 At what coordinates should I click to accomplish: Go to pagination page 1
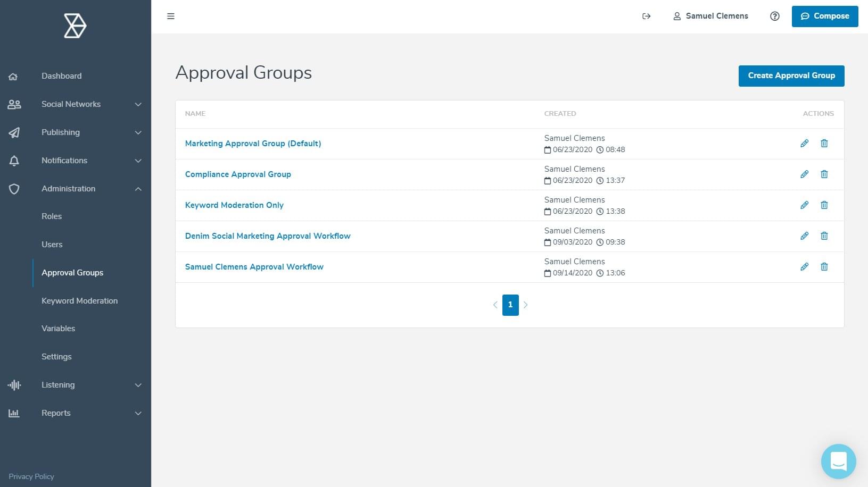[510, 305]
